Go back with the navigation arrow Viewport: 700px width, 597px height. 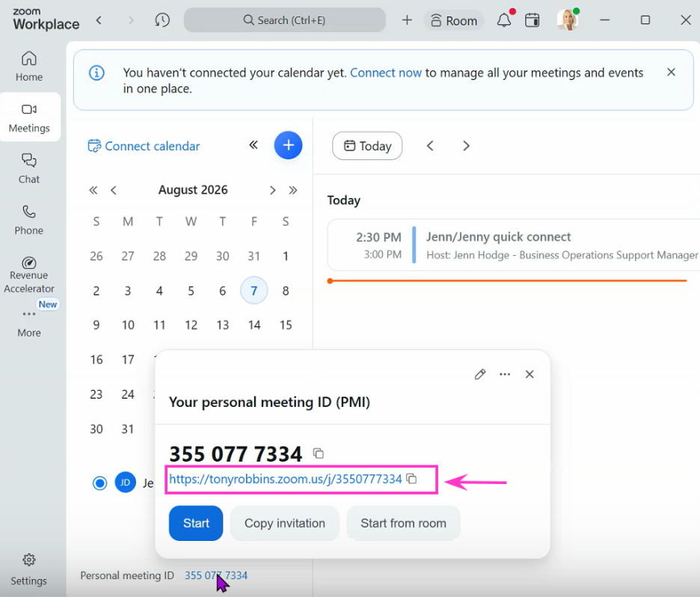pos(99,20)
